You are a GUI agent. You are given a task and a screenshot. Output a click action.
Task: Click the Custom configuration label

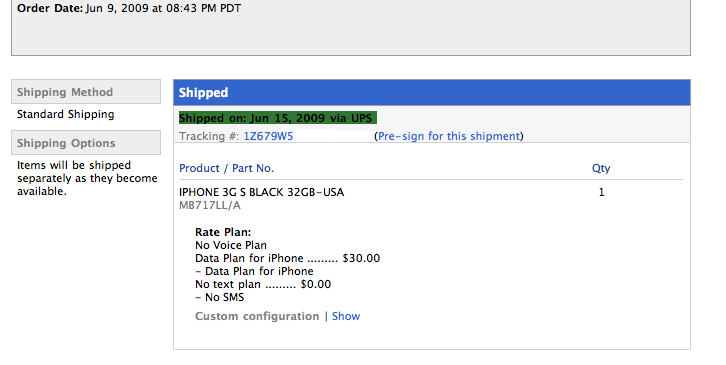point(257,316)
